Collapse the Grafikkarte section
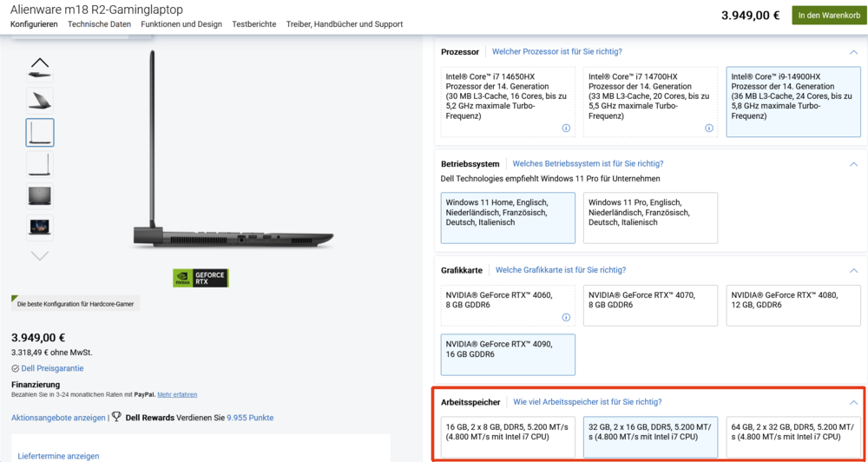 point(853,271)
